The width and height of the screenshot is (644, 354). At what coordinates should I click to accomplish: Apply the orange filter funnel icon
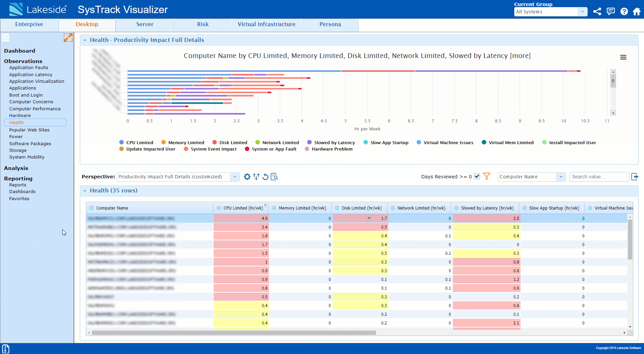coord(487,176)
